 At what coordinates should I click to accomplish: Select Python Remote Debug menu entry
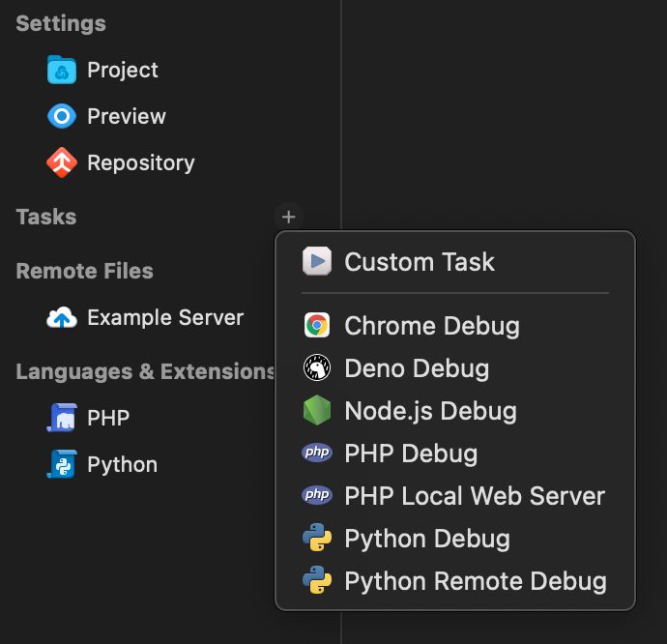[475, 581]
